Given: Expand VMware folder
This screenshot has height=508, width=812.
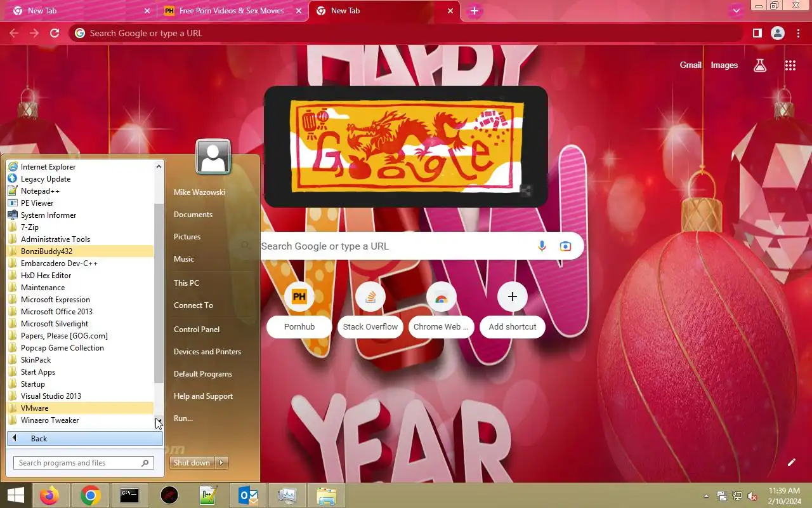Looking at the screenshot, I should pos(80,408).
